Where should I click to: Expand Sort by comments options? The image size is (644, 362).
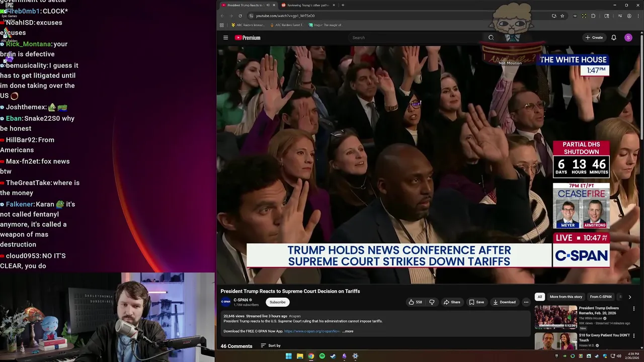(271, 345)
